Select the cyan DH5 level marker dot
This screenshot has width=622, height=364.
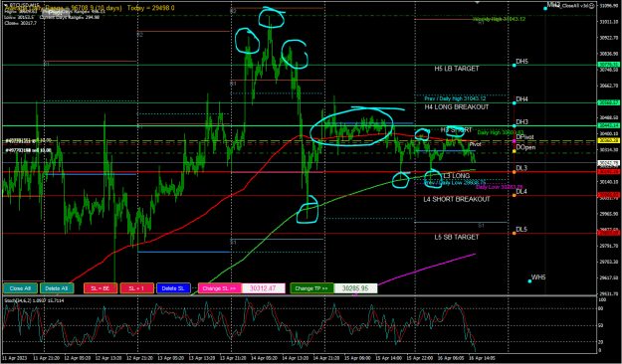[515, 65]
